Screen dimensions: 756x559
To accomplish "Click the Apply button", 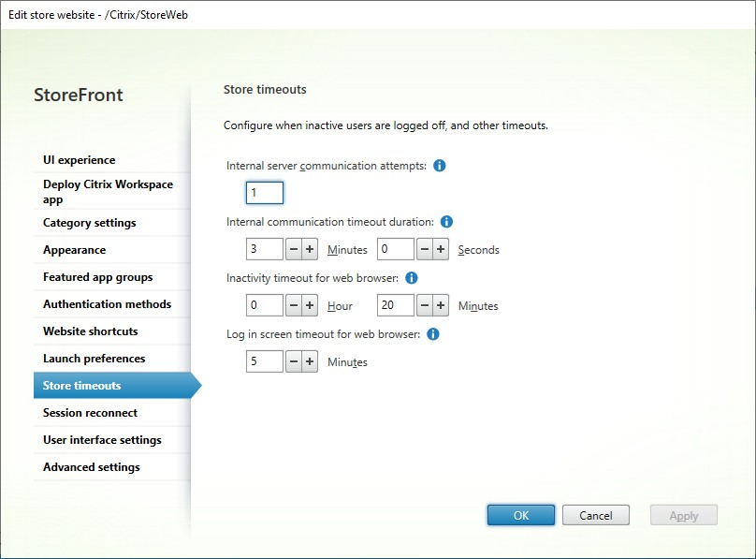I will [x=683, y=514].
